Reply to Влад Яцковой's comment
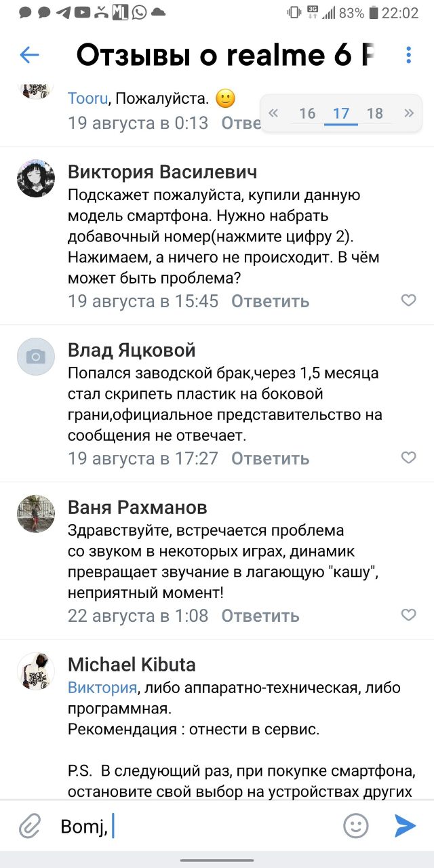Viewport: 434px width, 868px height. [270, 458]
